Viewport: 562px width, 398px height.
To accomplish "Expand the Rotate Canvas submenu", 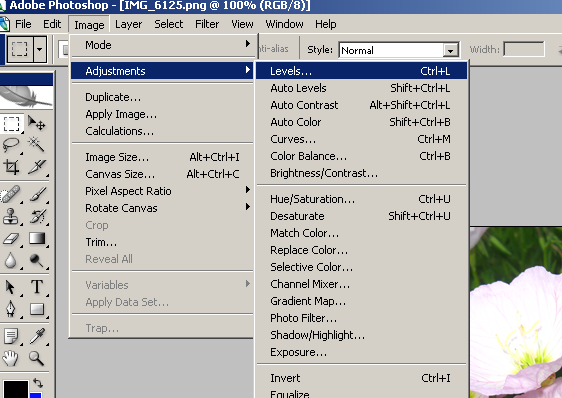I will coord(163,208).
